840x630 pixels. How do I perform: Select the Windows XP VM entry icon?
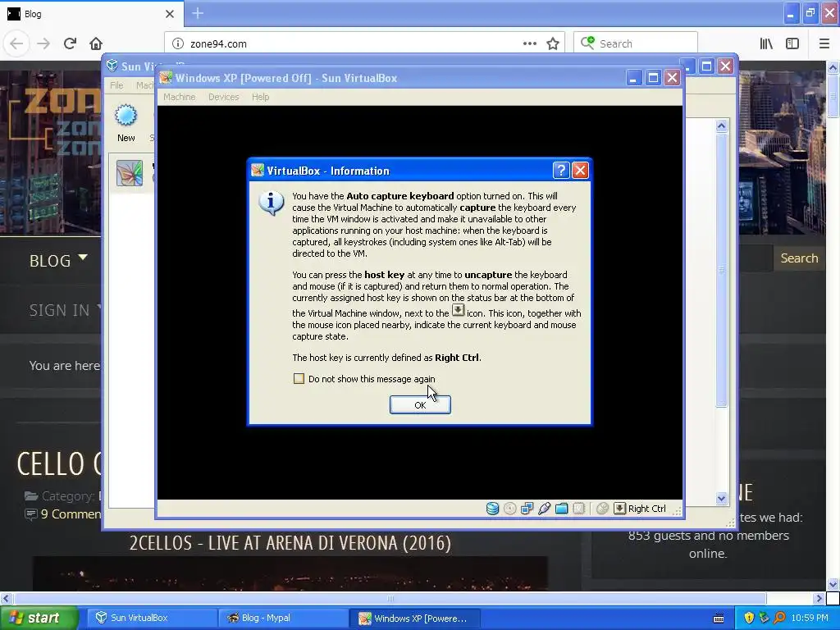130,173
